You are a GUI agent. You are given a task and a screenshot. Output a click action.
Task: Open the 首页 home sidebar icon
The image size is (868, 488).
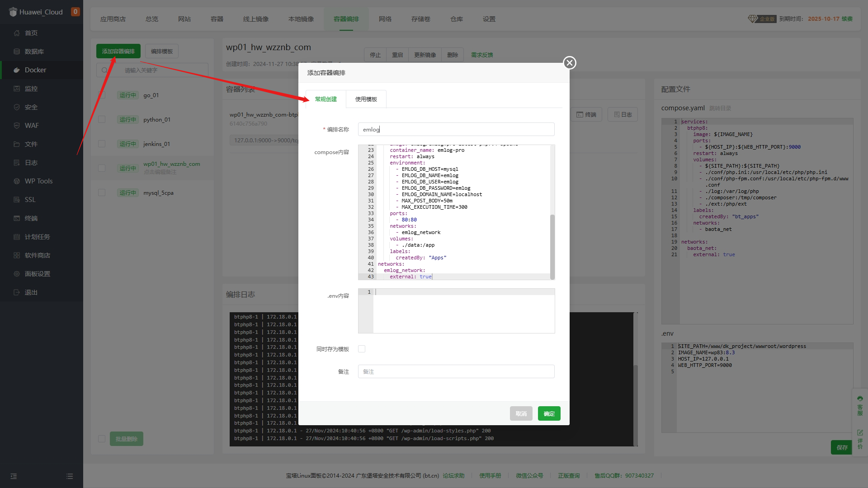coord(17,33)
